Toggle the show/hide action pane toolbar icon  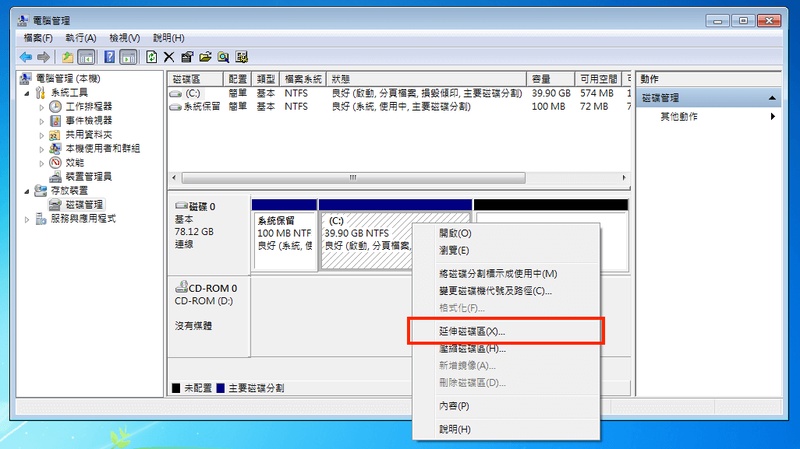pos(128,57)
